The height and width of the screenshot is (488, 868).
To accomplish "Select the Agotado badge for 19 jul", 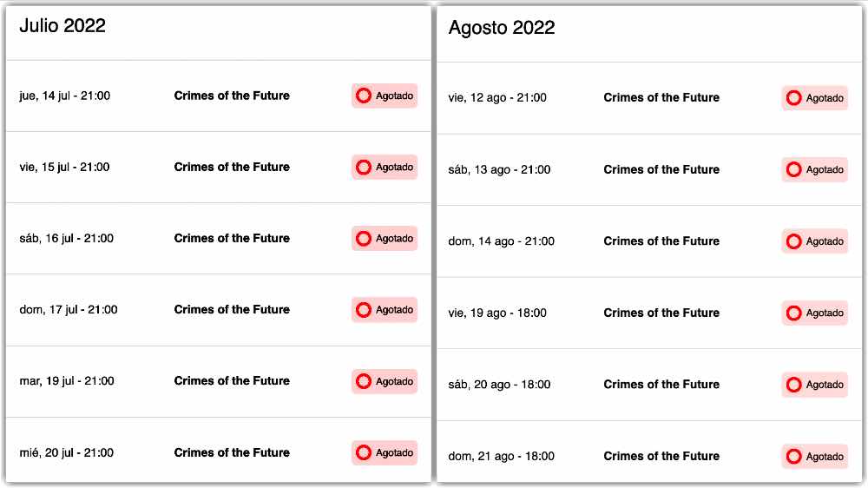I will (385, 381).
